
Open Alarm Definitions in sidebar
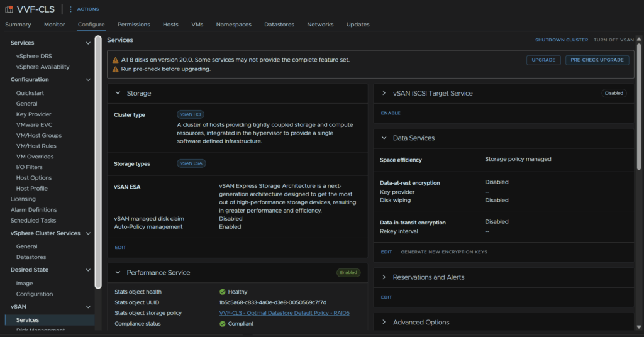[x=34, y=210]
